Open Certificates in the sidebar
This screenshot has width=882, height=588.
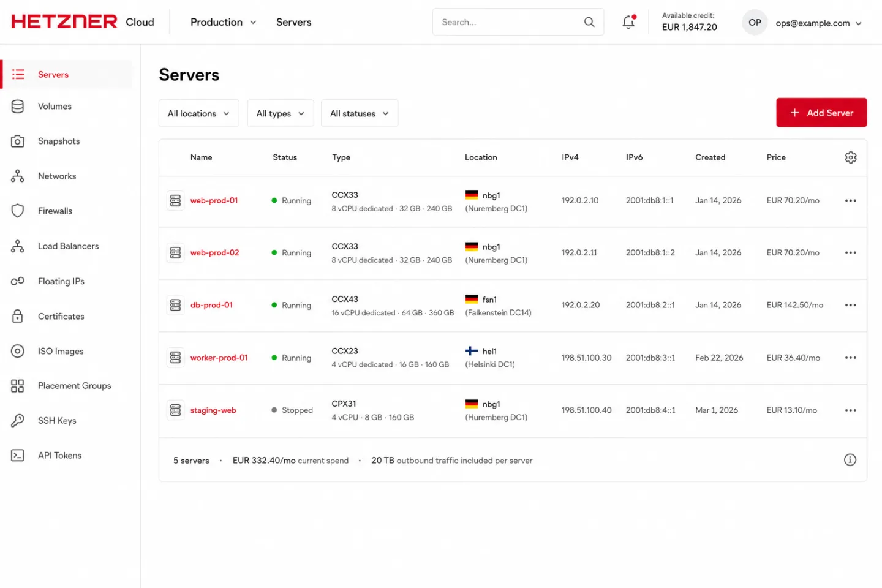pos(61,316)
